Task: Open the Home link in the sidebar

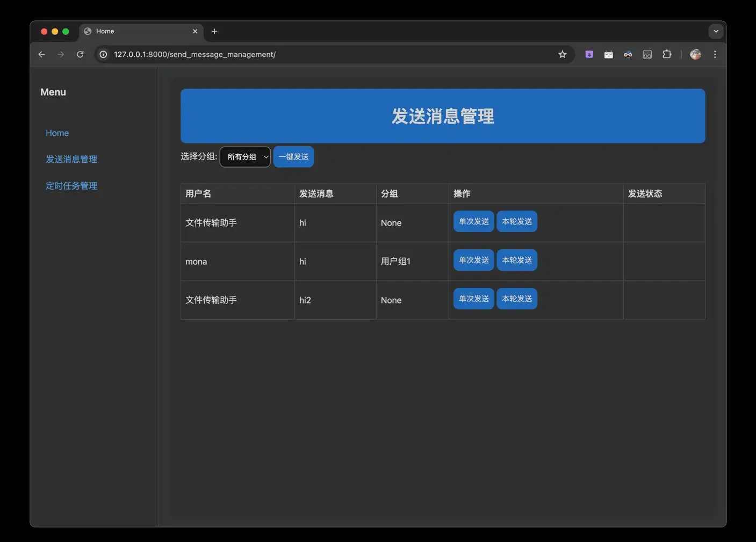Action: coord(57,133)
